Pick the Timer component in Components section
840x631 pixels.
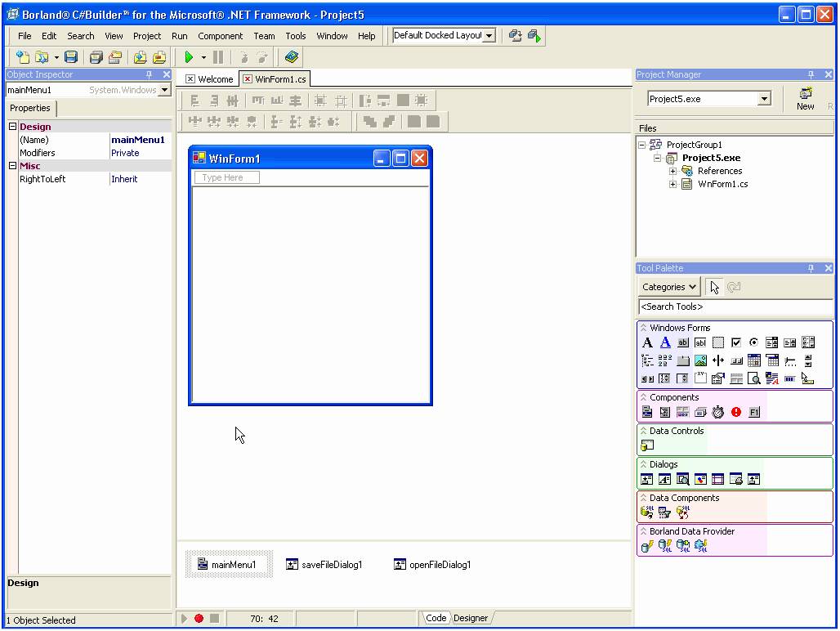[x=718, y=413]
